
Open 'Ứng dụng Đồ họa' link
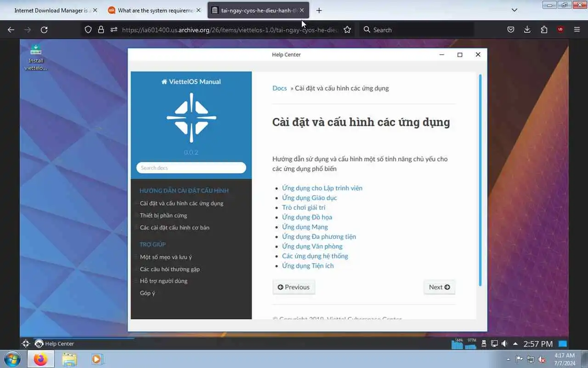(x=307, y=217)
